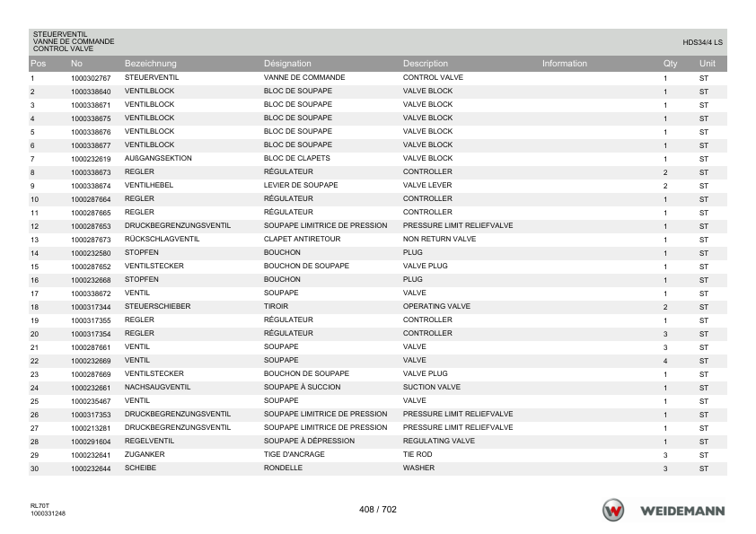Select part number 1000302767
The height and width of the screenshot is (534, 756).
(91, 78)
